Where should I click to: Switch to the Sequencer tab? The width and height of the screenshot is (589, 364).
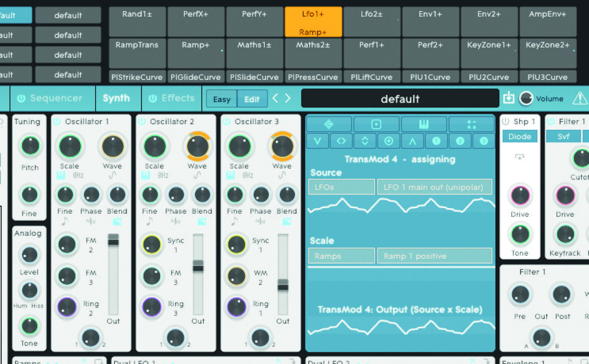tap(53, 99)
